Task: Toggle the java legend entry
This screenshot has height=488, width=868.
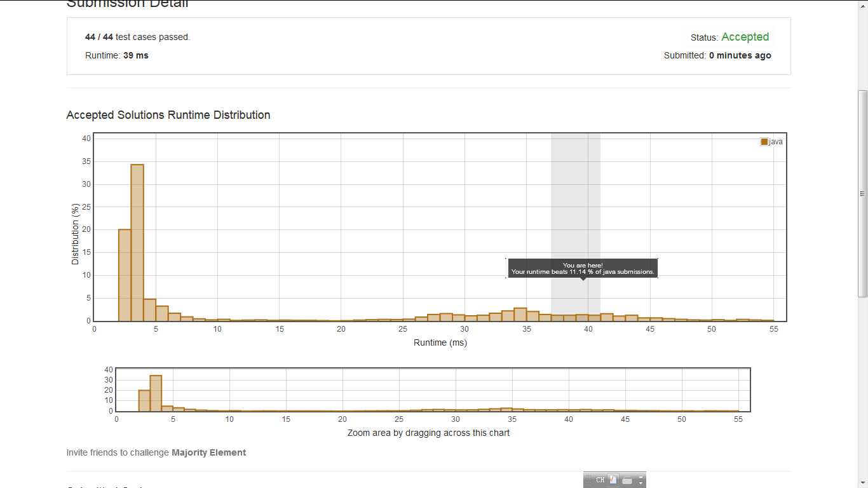Action: [x=771, y=142]
